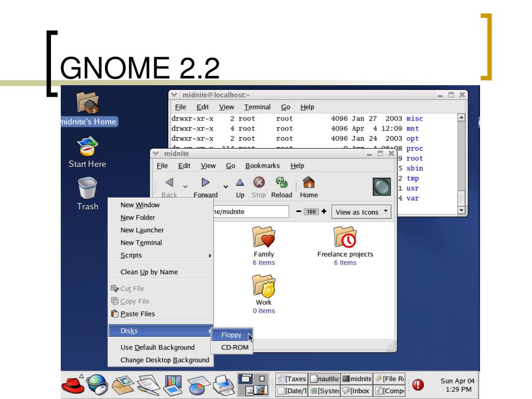This screenshot has width=532, height=399.
Task: Switch to the third workspace
Action: pyautogui.click(x=246, y=390)
